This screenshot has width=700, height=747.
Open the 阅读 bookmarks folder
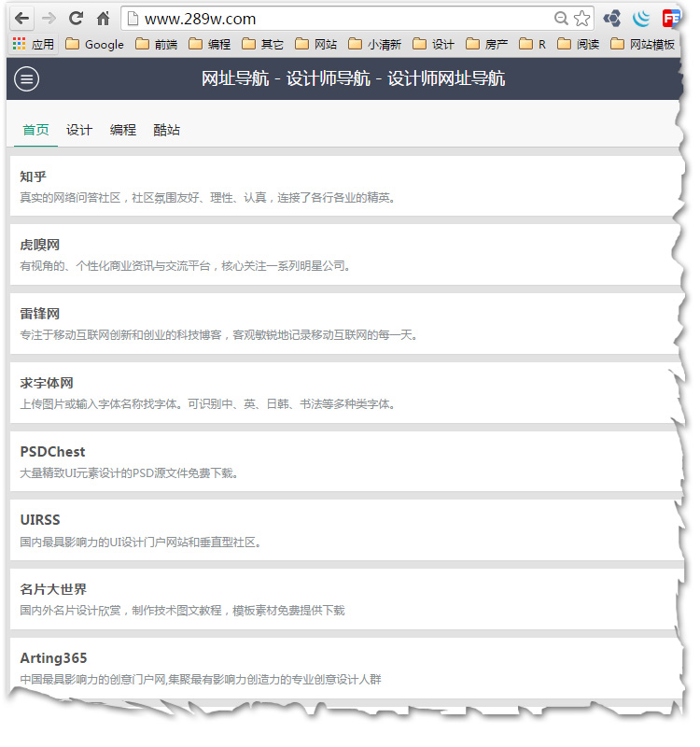click(x=579, y=44)
